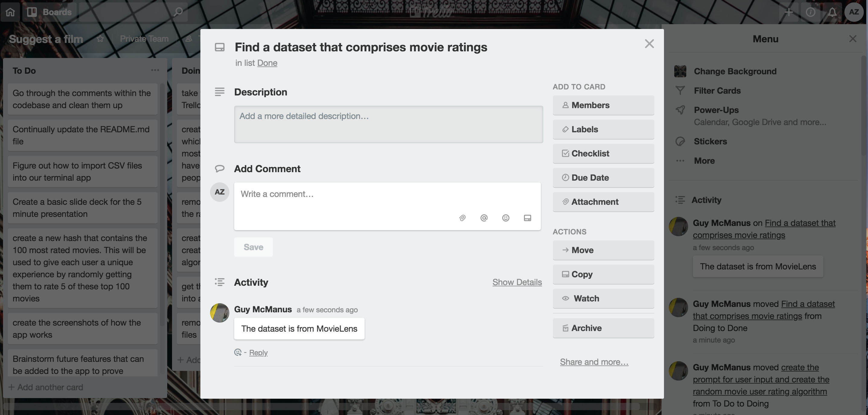The width and height of the screenshot is (868, 415).
Task: Click the attachment paperclip icon in comment box
Action: [462, 218]
